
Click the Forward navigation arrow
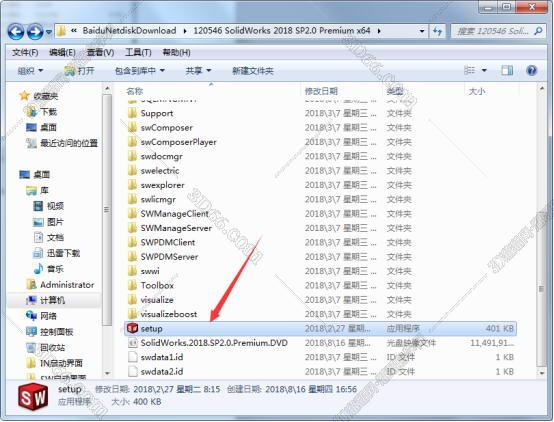(x=35, y=31)
